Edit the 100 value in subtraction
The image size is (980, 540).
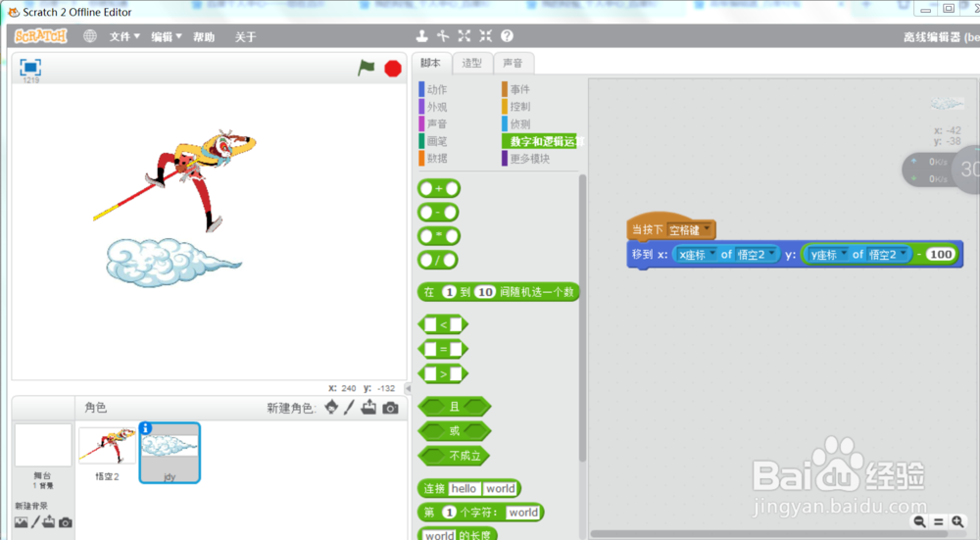click(x=941, y=255)
